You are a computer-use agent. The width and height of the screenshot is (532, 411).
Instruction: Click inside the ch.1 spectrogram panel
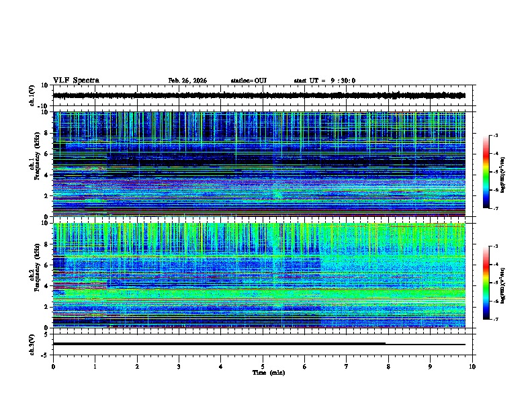(x=259, y=164)
